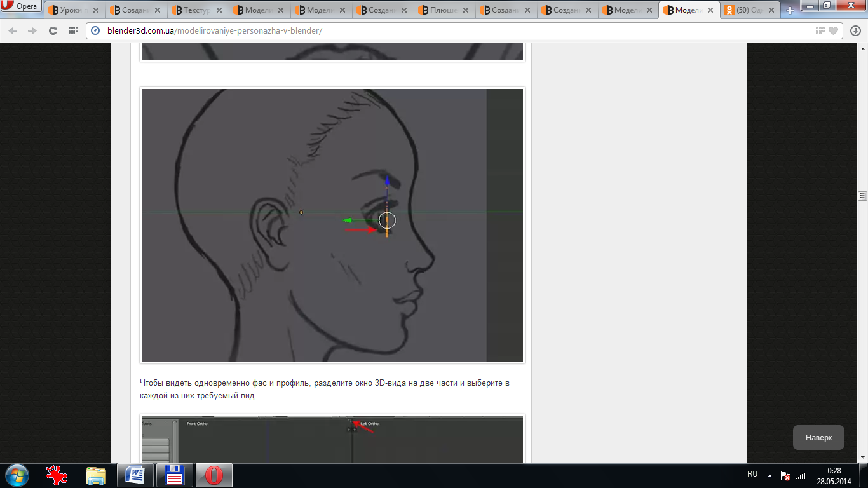The image size is (868, 488).
Task: Switch to the Уроки tab
Action: pos(72,10)
